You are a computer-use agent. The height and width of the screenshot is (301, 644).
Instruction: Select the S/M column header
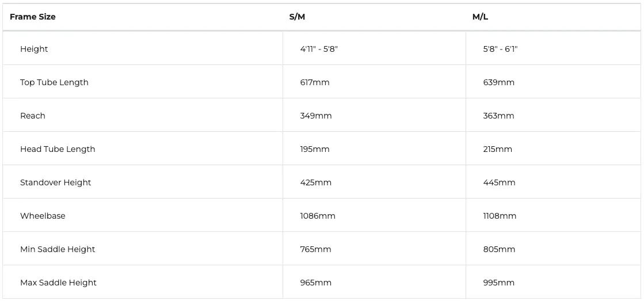[x=297, y=17]
